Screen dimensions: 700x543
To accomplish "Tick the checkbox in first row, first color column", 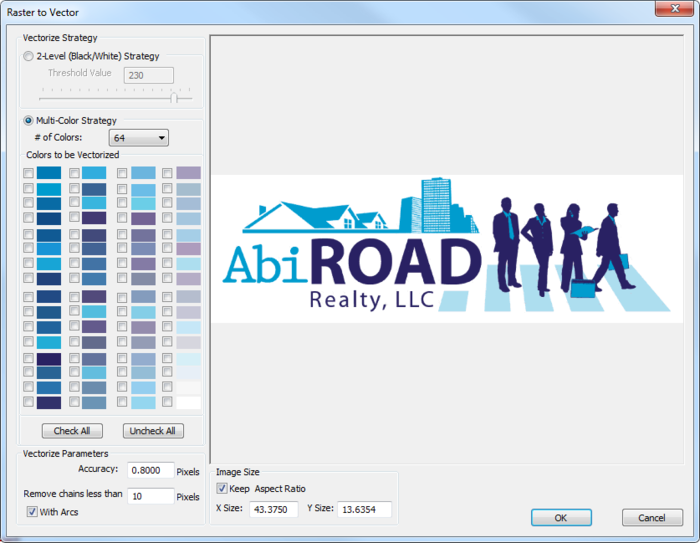I will pyautogui.click(x=29, y=173).
